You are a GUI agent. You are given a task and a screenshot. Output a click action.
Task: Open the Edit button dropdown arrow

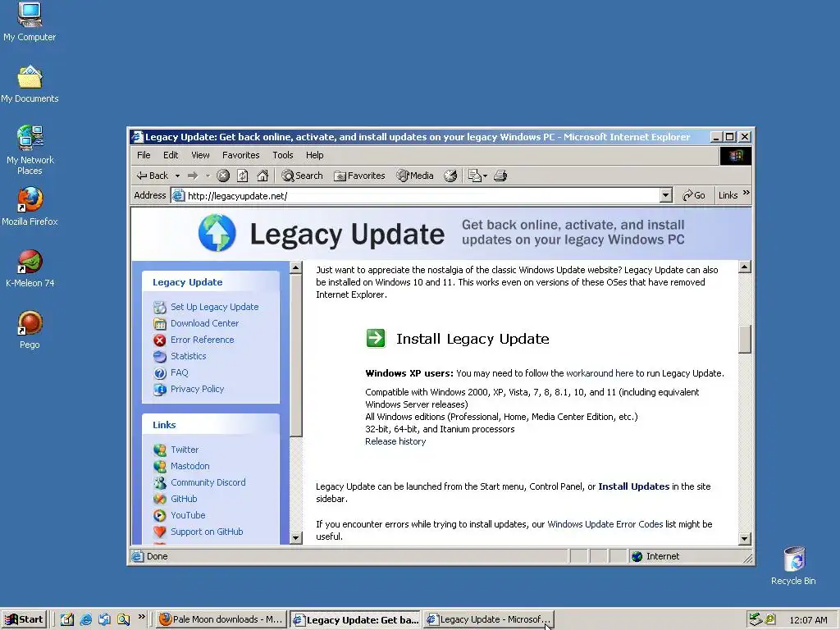click(485, 176)
